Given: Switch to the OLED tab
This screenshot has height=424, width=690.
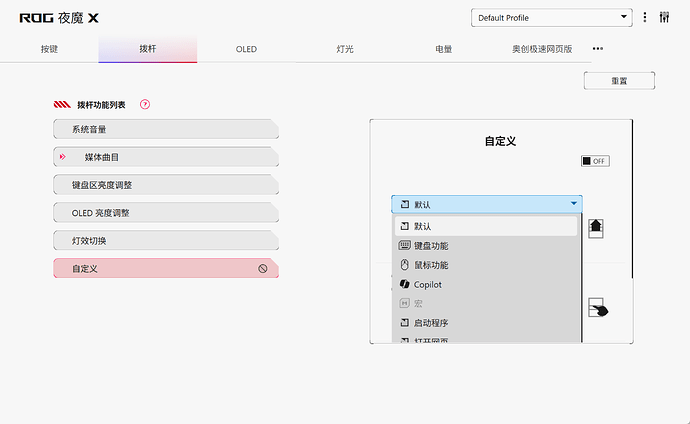Looking at the screenshot, I should (x=246, y=48).
